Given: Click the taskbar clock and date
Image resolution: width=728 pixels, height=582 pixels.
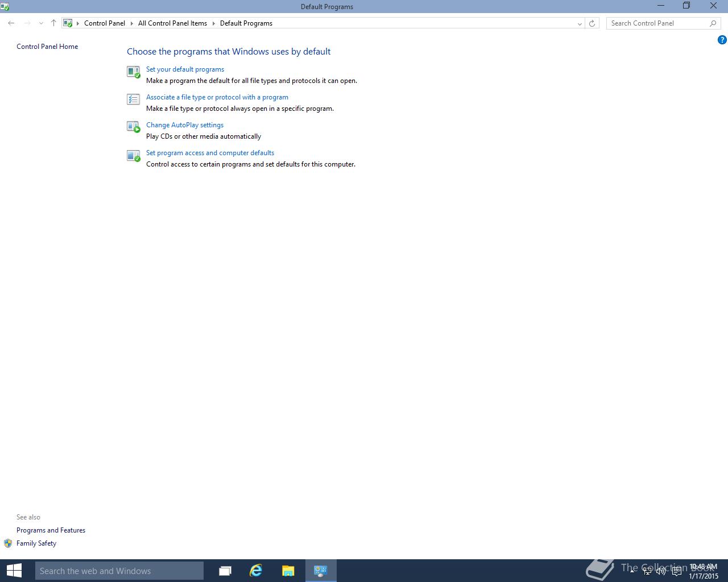Looking at the screenshot, I should tap(704, 571).
